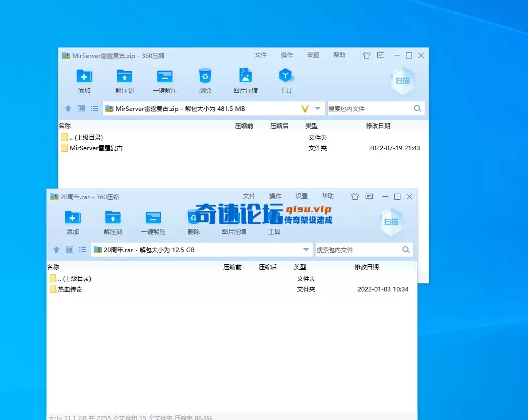Select 一键解压 in the top 360压缩 window
This screenshot has height=420, width=528.
165,80
